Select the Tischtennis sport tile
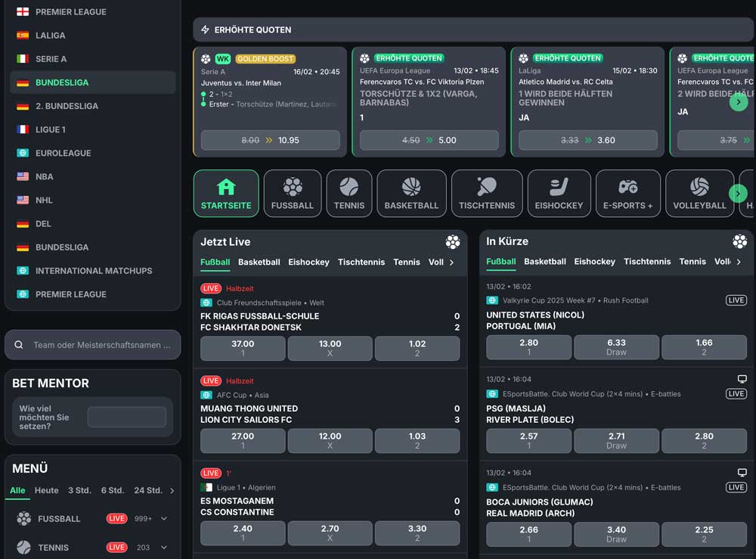This screenshot has width=756, height=559. coord(486,194)
